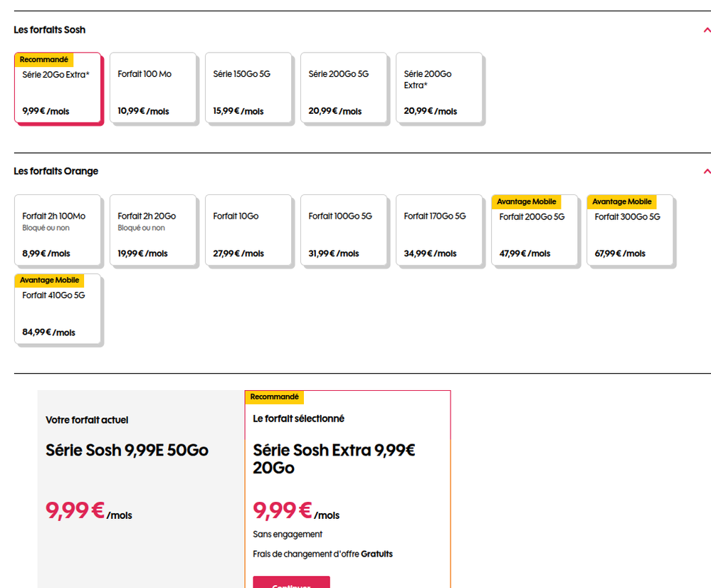
Task: Click the Recommandé badge on selected plan
Action: click(275, 397)
